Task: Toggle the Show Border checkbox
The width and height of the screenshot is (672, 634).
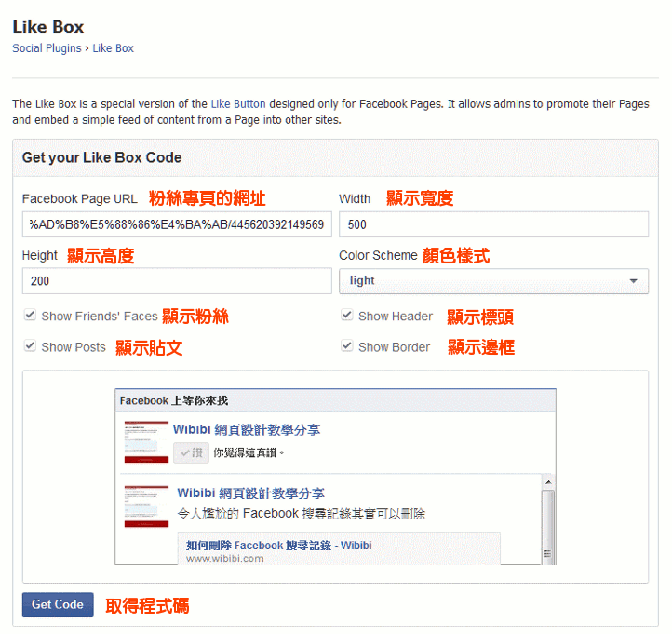Action: click(x=347, y=347)
